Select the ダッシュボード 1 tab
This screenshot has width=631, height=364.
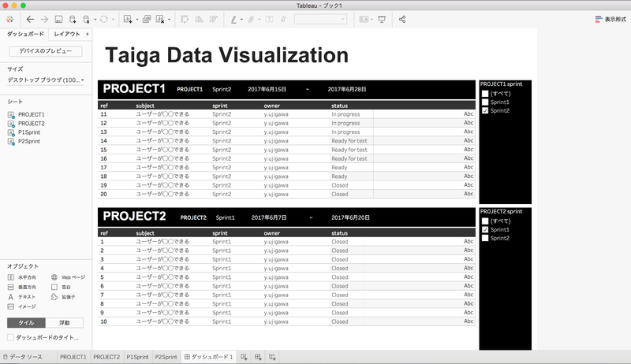pyautogui.click(x=209, y=357)
